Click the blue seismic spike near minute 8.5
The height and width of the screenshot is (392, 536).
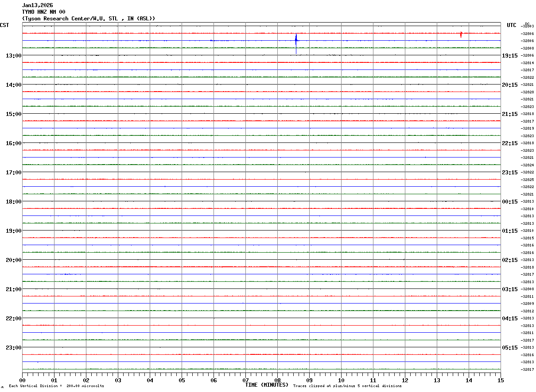tap(296, 43)
